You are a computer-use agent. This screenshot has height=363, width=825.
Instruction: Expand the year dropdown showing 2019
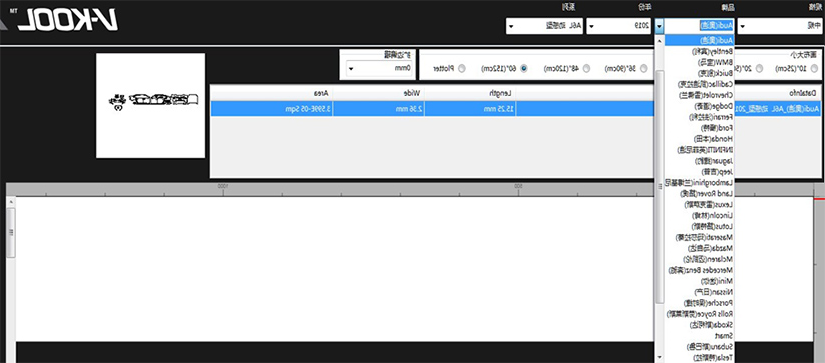pos(591,25)
